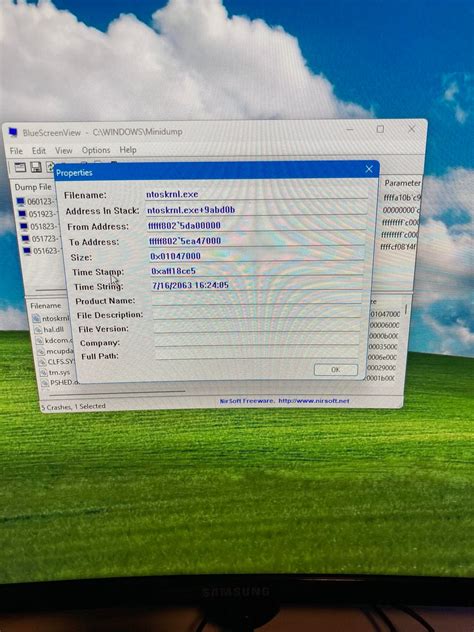Click the properties window toolbar icon

click(20, 167)
